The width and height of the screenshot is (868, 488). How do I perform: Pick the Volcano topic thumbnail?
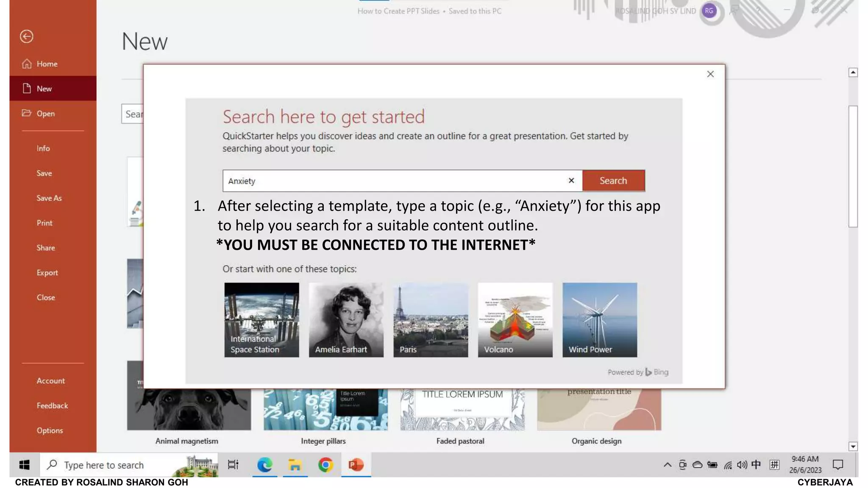click(x=515, y=320)
